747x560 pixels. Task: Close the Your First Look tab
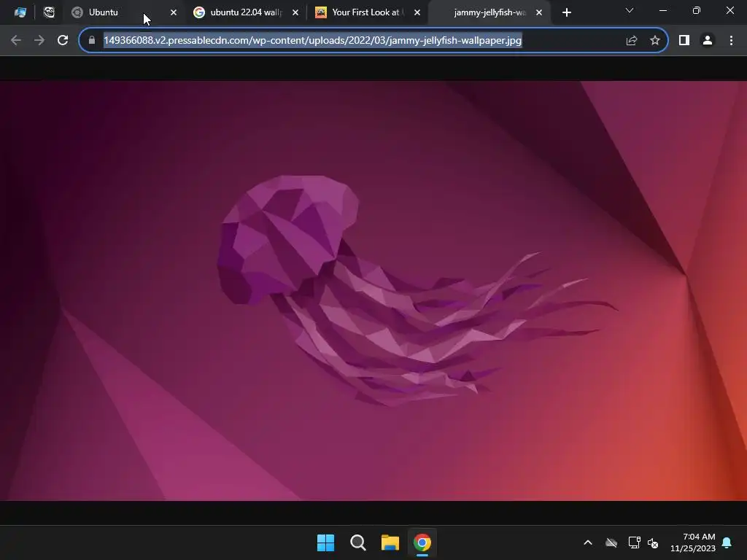417,13
